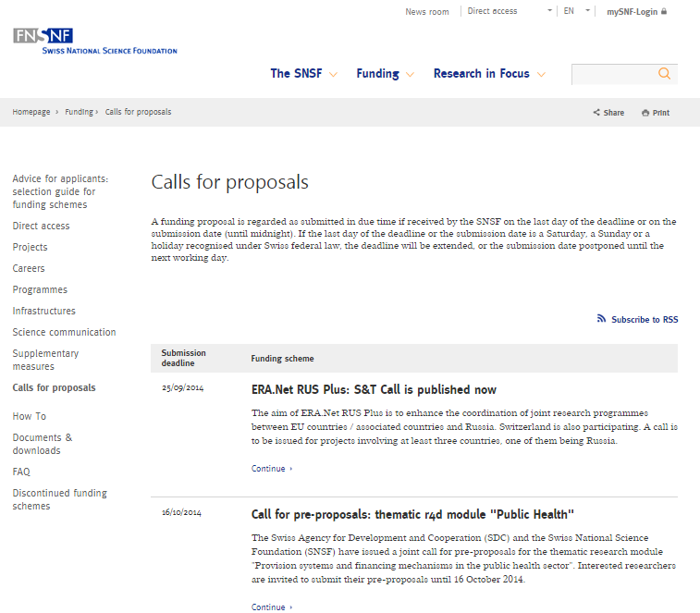The width and height of the screenshot is (700, 613).
Task: Click the RSS feed icon
Action: [x=602, y=319]
